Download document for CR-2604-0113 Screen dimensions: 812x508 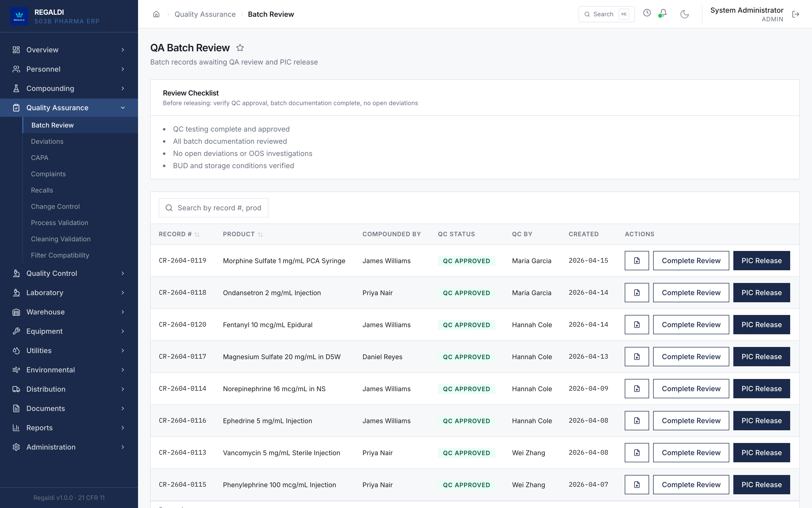click(x=636, y=453)
